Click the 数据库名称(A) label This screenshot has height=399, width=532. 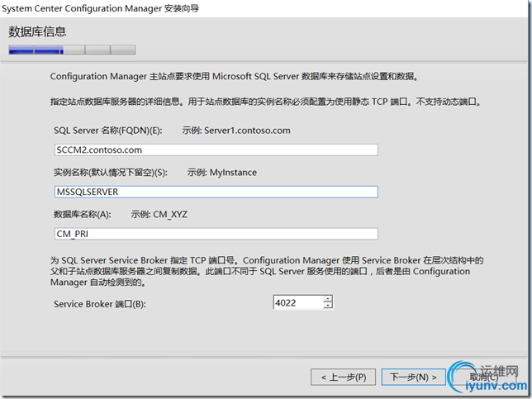82,215
